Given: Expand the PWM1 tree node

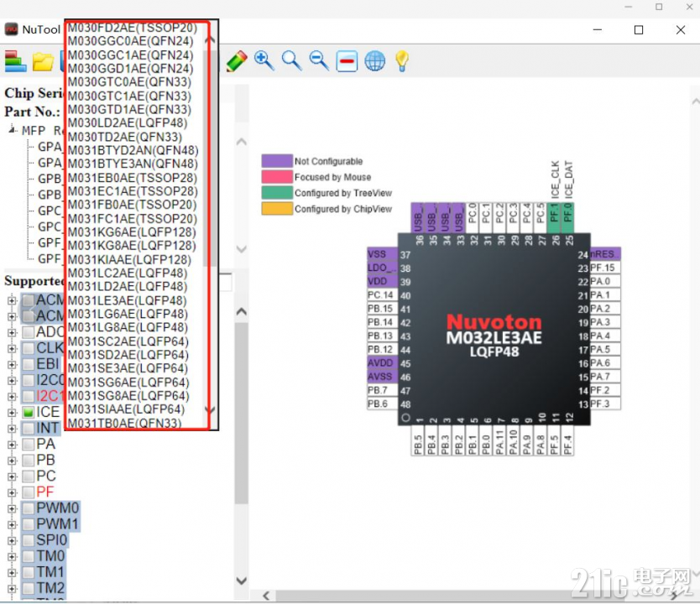Looking at the screenshot, I should coord(12,524).
